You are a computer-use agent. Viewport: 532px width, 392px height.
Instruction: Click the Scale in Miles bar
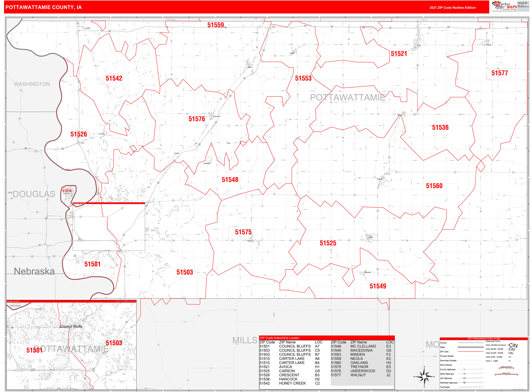click(x=507, y=374)
